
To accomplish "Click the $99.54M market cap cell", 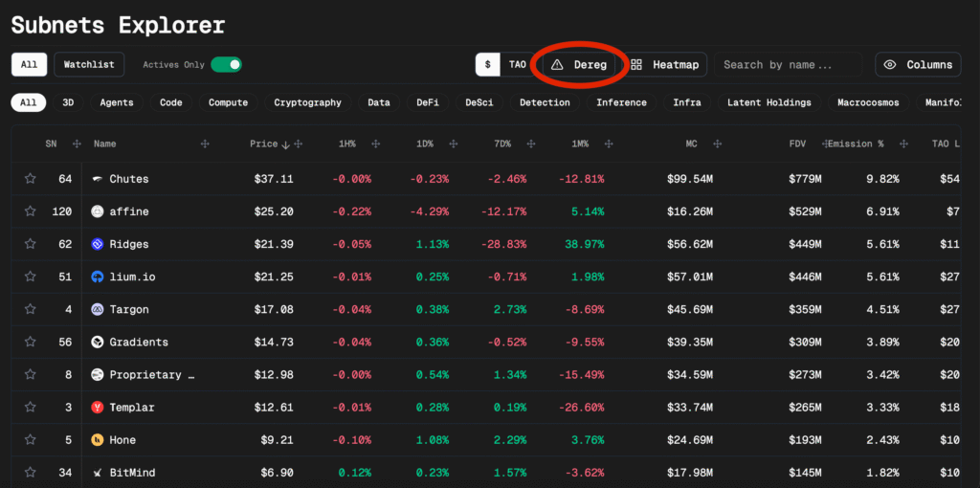I will coord(689,179).
